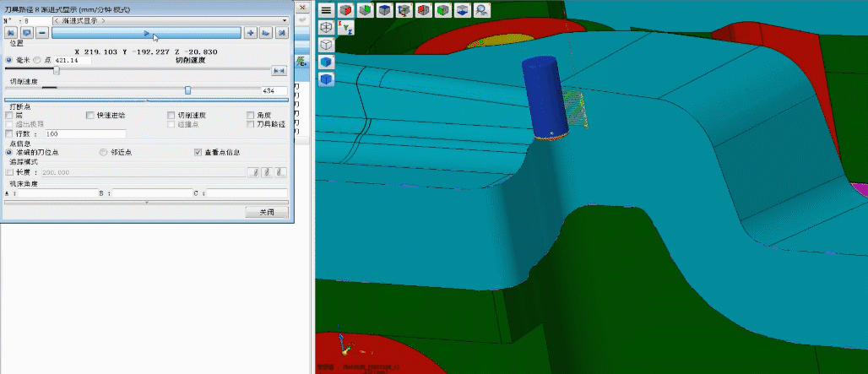Enable the 角度 checkbox
Image resolution: width=868 pixels, height=374 pixels.
[x=251, y=115]
